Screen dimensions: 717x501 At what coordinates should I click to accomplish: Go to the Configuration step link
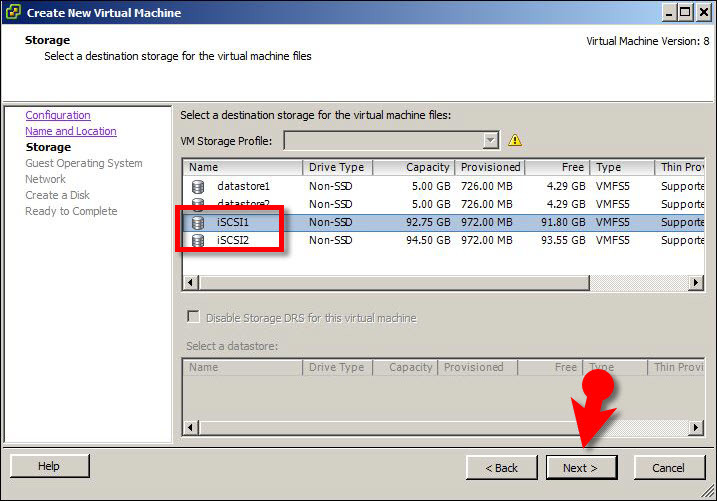(x=58, y=115)
